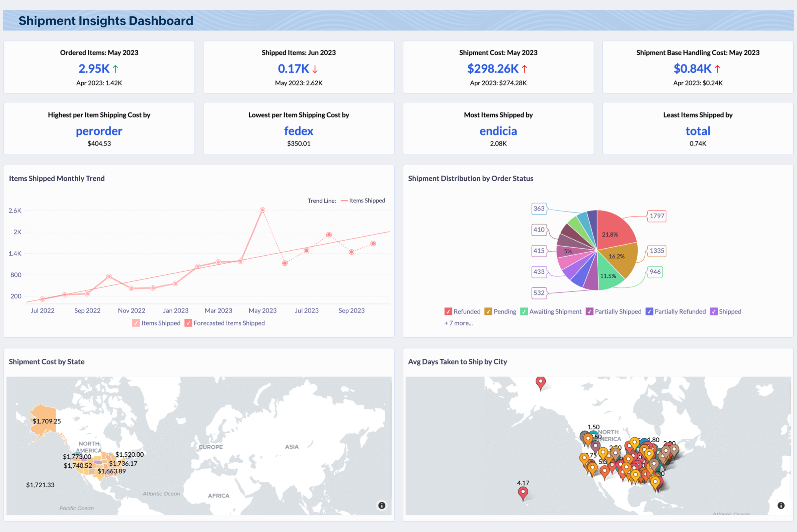Viewport: 797px width, 532px height.
Task: Toggle Partially Shipped legend checkbox
Action: pos(589,312)
